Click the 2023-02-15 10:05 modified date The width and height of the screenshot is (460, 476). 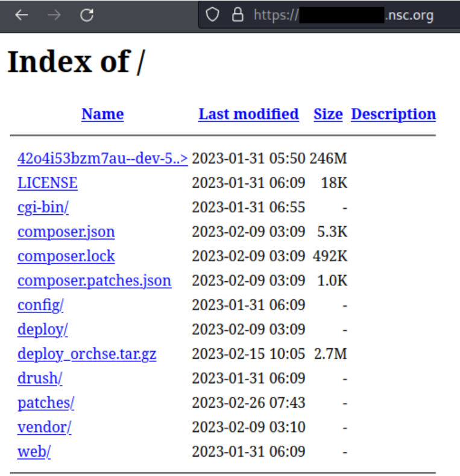pos(248,354)
